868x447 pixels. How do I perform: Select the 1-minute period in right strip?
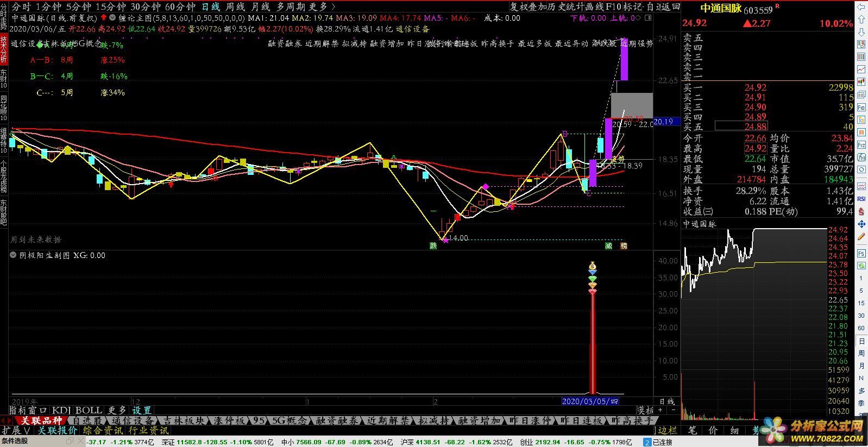(861, 278)
